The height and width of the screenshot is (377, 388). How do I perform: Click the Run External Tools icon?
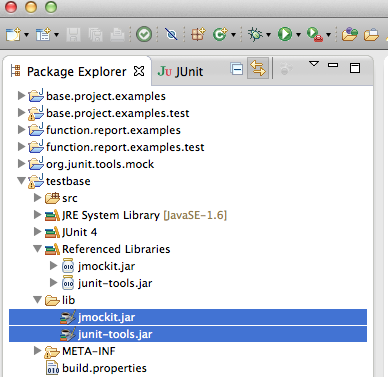coord(315,34)
